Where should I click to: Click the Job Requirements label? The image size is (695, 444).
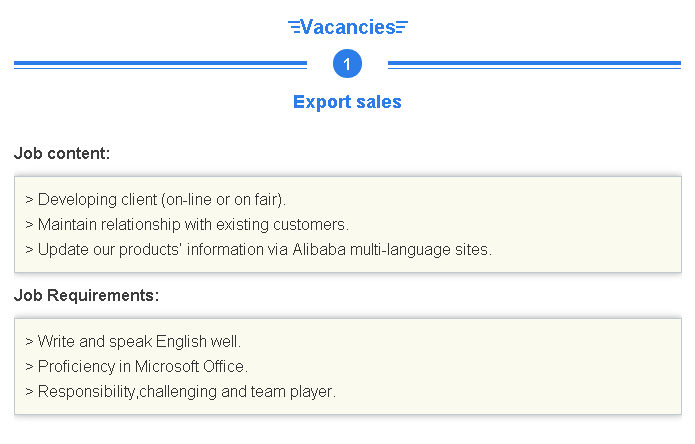point(86,295)
